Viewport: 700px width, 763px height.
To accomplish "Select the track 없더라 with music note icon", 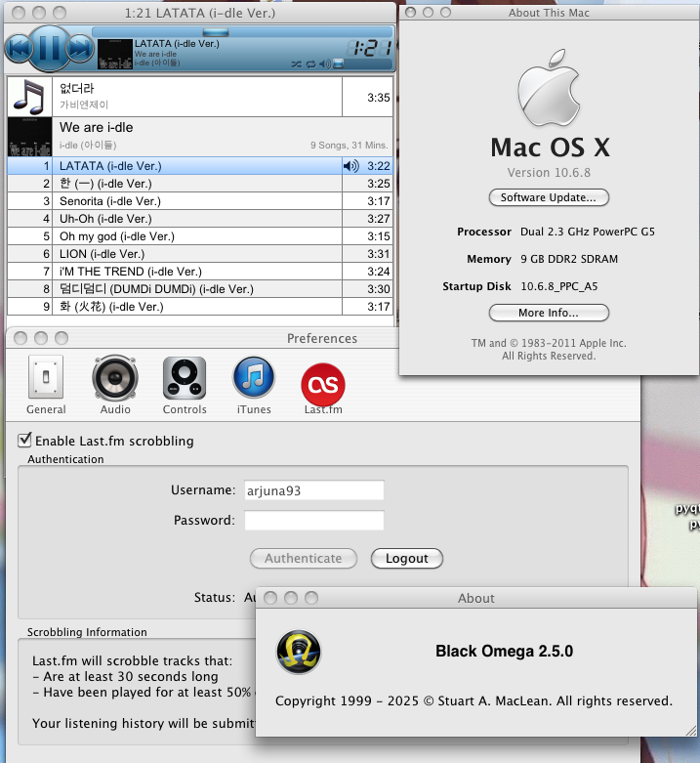I will [x=200, y=97].
